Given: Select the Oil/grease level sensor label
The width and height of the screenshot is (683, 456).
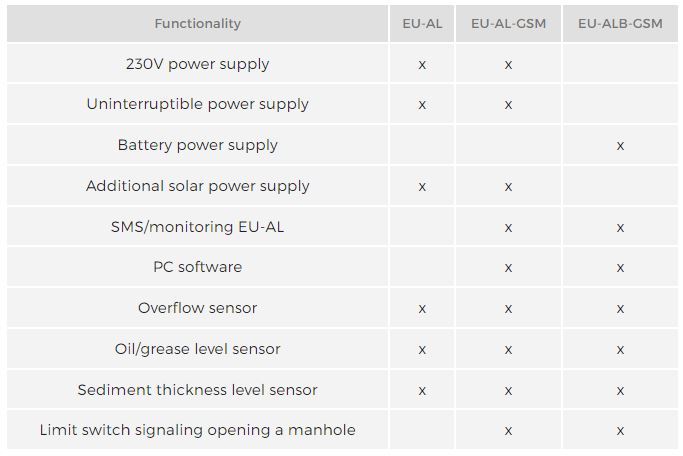Looking at the screenshot, I should pyautogui.click(x=198, y=349).
